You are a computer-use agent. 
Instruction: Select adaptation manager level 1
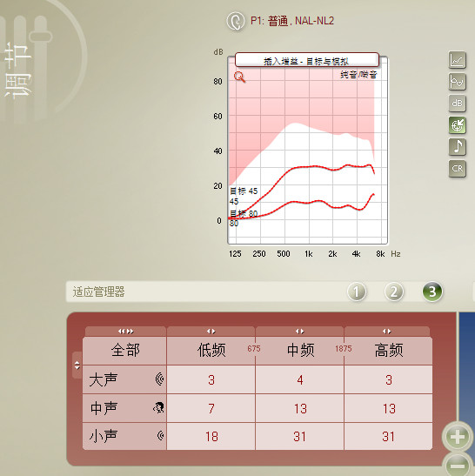(357, 292)
